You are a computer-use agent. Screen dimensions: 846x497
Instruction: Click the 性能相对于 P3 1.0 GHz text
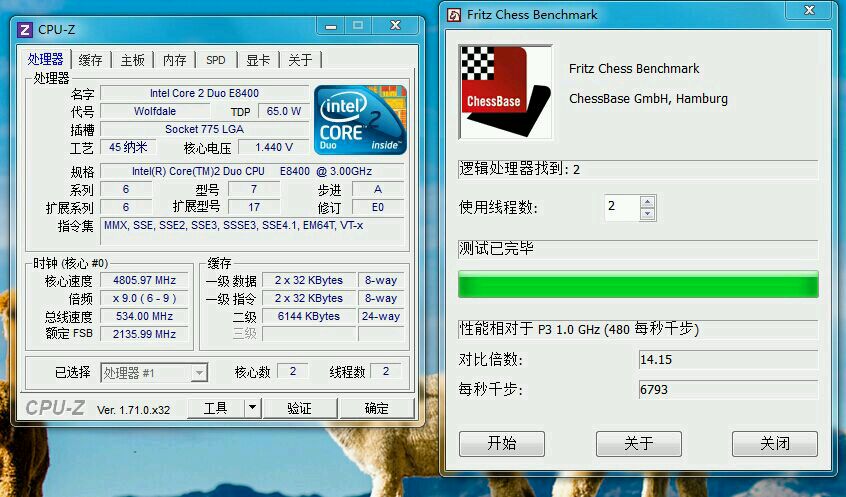579,329
